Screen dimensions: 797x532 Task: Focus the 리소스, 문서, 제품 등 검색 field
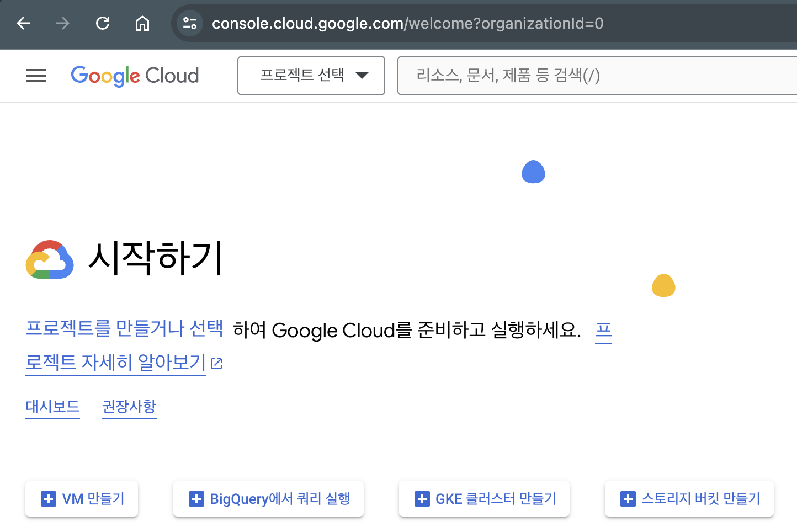(597, 76)
